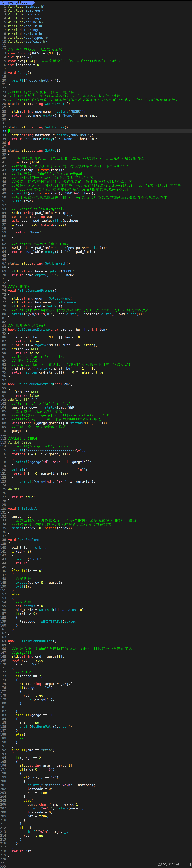
Task: Click "lastcode = WEXITSTATUS(status);" line
Action: (x=50, y=621)
